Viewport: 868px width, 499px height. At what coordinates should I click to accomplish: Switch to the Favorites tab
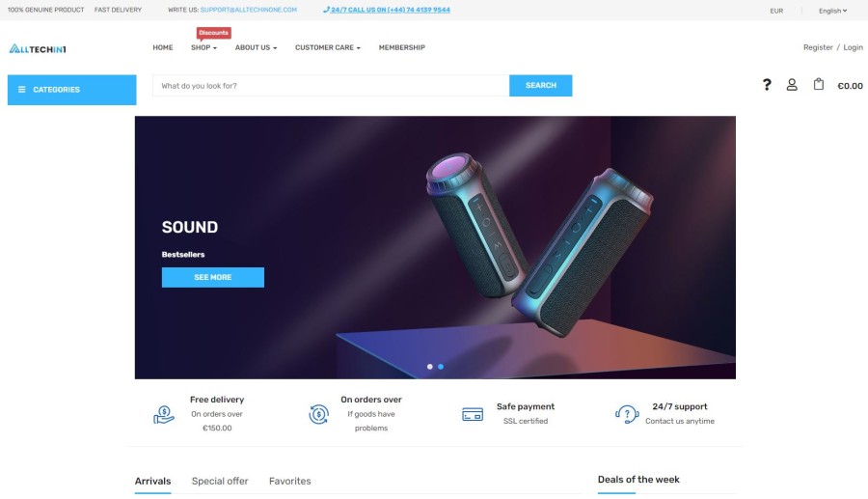290,481
